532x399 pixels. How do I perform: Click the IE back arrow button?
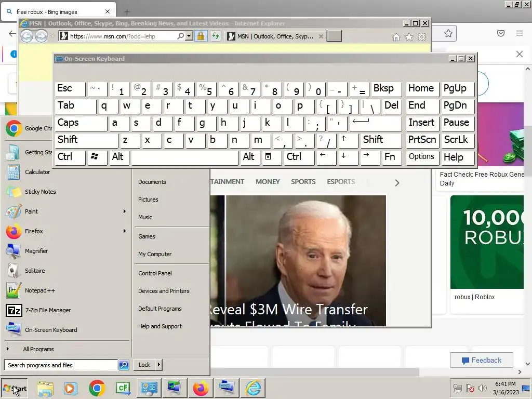point(27,36)
